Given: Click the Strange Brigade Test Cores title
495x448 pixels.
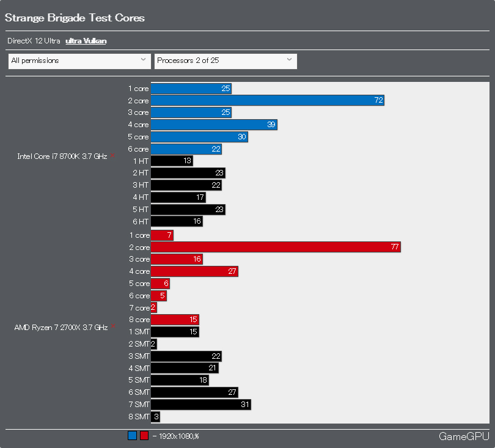Looking at the screenshot, I should click(x=75, y=18).
